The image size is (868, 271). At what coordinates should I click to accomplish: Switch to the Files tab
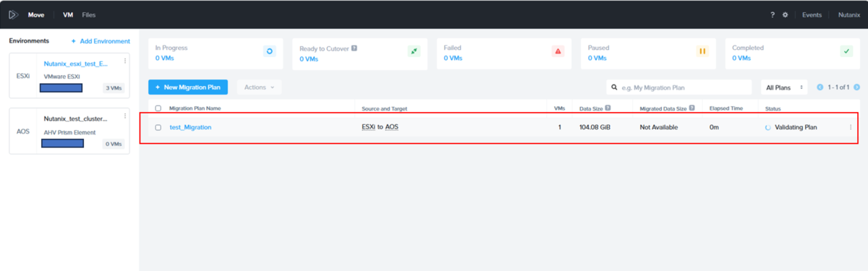pyautogui.click(x=88, y=14)
